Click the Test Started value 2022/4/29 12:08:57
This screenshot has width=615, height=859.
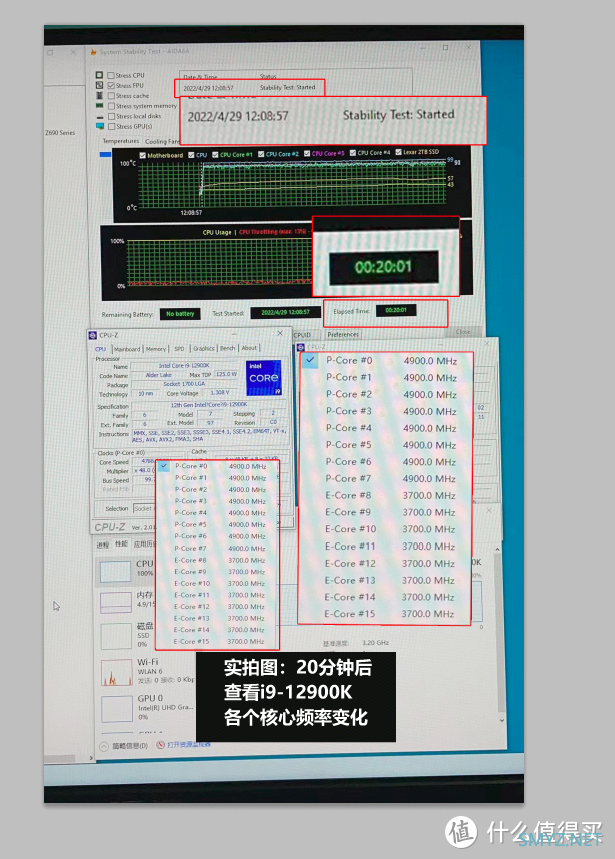[x=285, y=312]
